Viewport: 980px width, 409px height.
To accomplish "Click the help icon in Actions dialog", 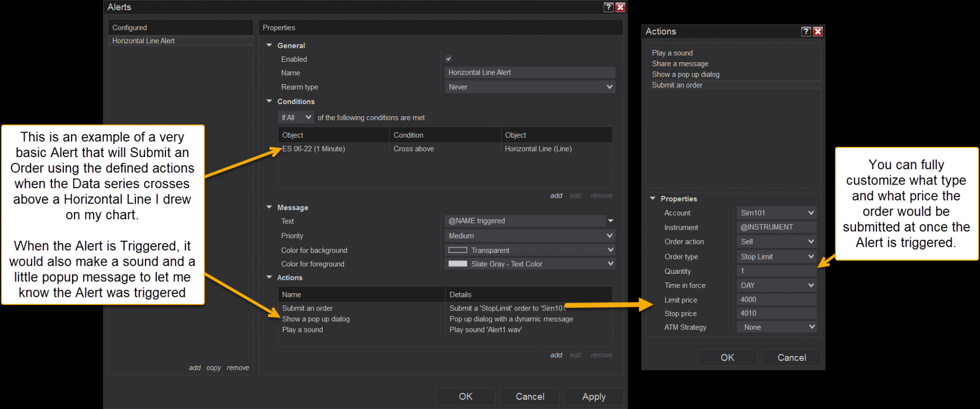I will point(806,32).
